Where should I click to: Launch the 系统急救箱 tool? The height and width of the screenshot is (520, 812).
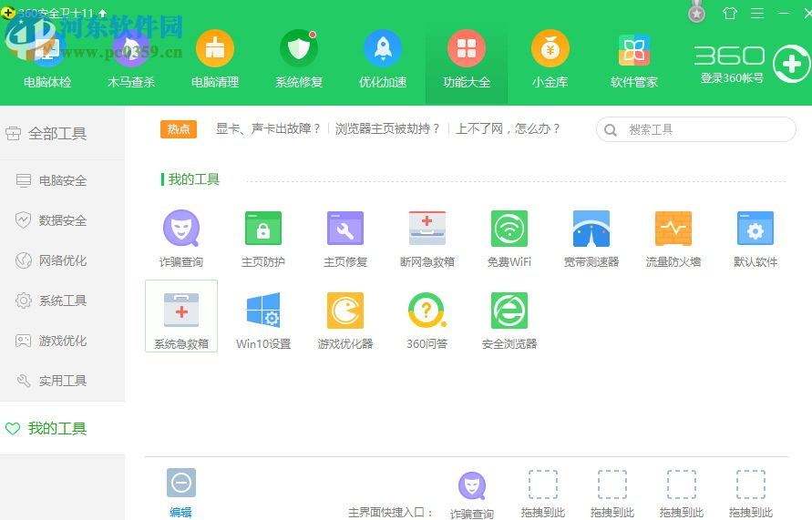click(x=181, y=316)
